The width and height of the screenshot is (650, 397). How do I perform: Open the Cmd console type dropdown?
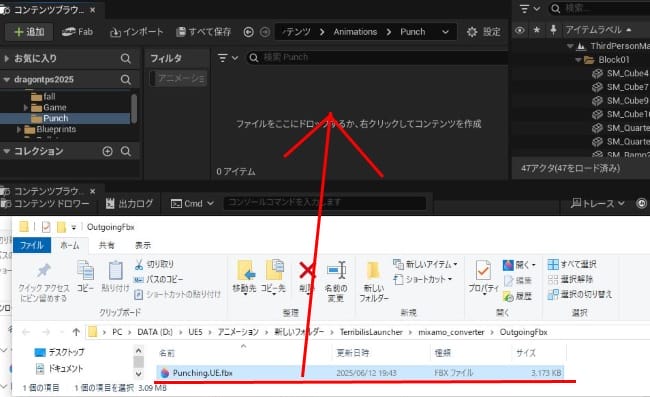coord(192,203)
